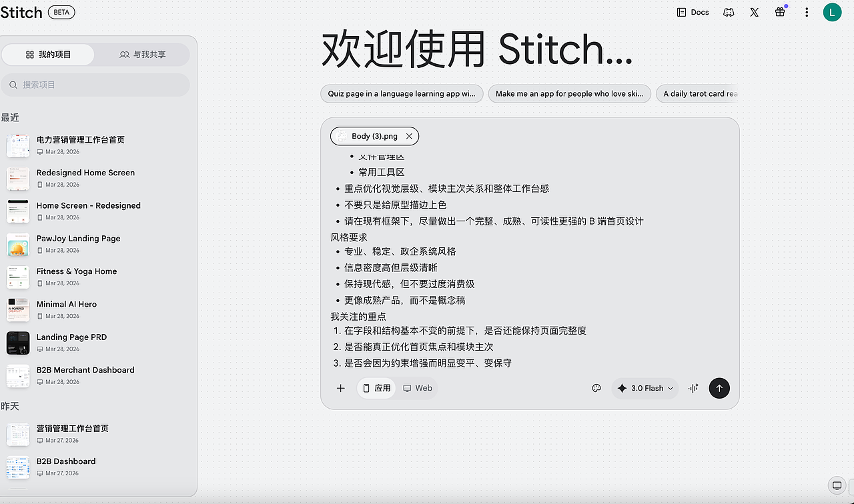This screenshot has height=504, width=854.
Task: Open the PawJoy Landing Page project
Action: point(78,238)
